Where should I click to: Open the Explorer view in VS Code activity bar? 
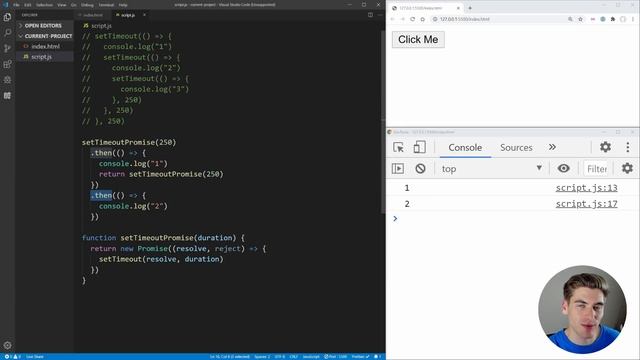7,17
